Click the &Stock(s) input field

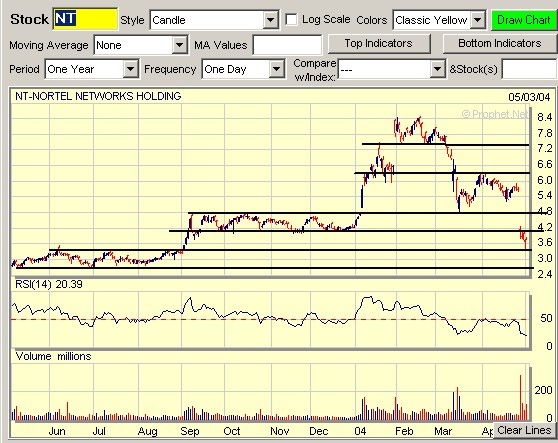pyautogui.click(x=530, y=69)
